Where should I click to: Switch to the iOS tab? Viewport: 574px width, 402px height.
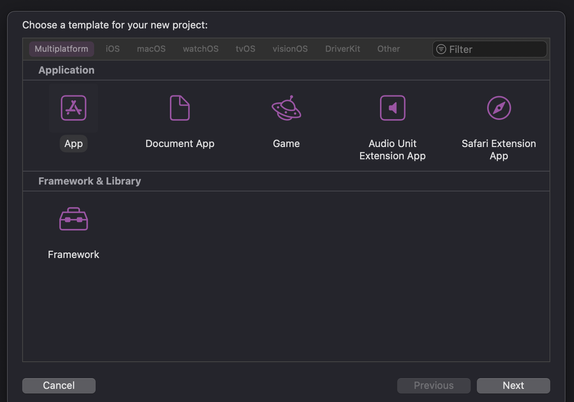click(112, 49)
